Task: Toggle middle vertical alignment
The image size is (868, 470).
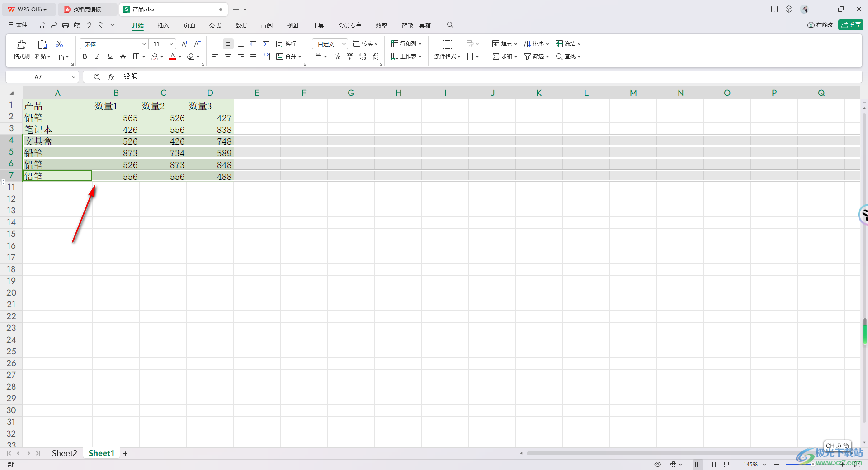Action: click(228, 44)
